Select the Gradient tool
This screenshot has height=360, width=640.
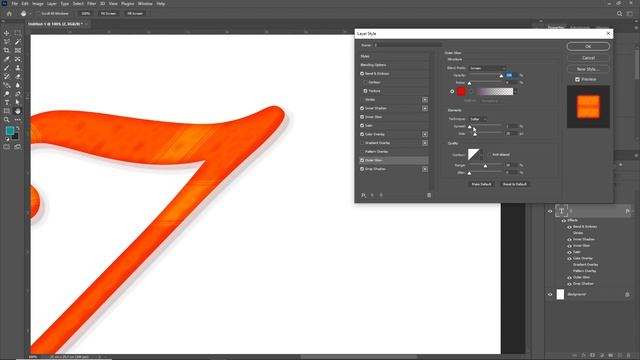click(x=7, y=85)
